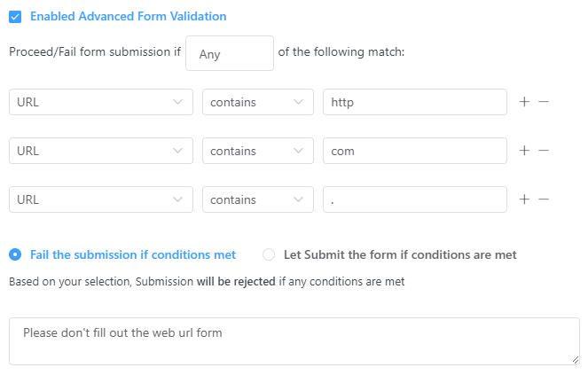Click the dot value input field

(x=414, y=199)
